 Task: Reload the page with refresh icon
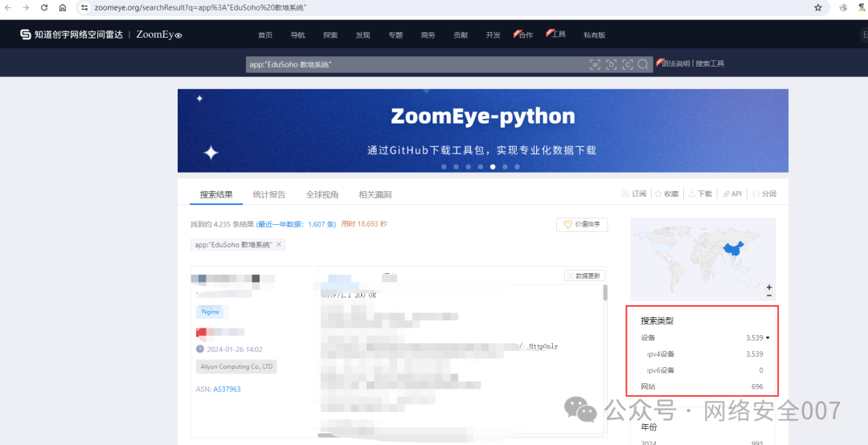point(44,8)
